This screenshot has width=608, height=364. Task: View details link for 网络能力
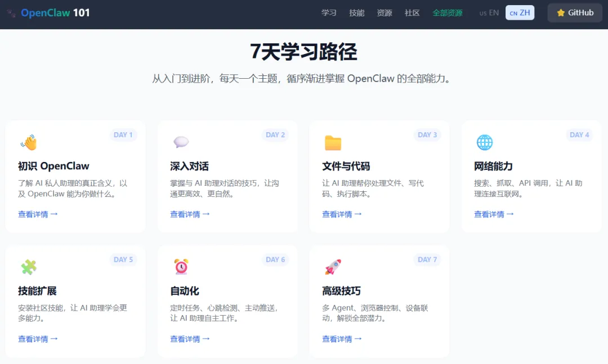pyautogui.click(x=494, y=214)
